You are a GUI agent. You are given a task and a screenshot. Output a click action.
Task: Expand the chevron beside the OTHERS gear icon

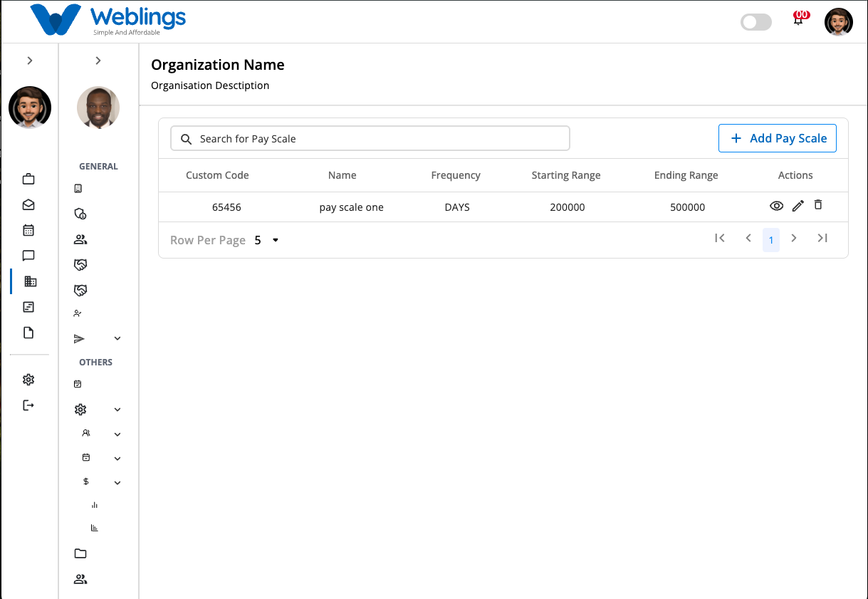[117, 410]
